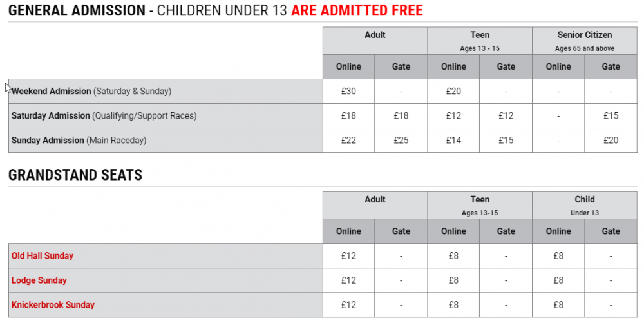Image resolution: width=644 pixels, height=323 pixels.
Task: Click the Weekend Admission row label
Action: coord(52,92)
